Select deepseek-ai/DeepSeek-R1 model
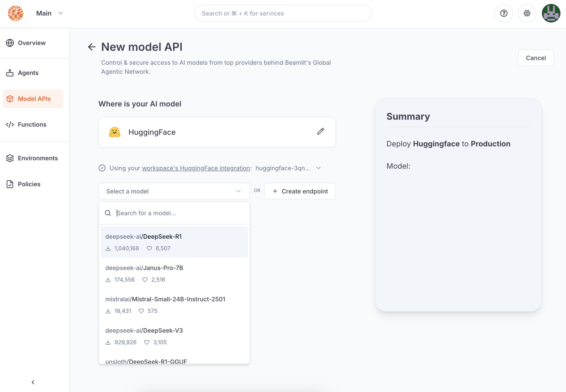 [x=174, y=242]
